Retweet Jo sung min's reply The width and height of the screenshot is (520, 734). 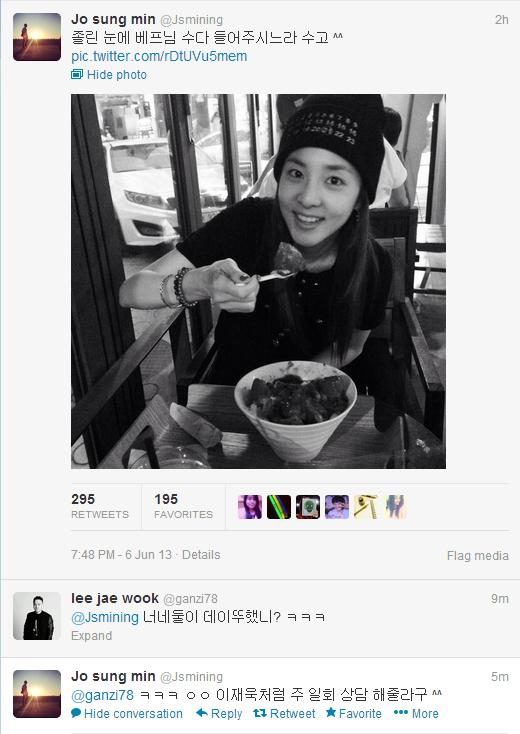[284, 713]
